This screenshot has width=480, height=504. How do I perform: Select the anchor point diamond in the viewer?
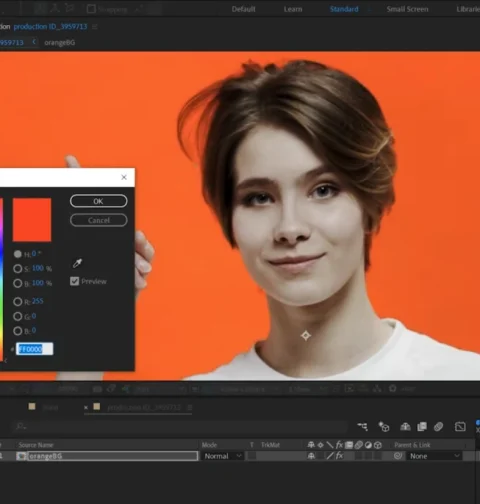click(x=306, y=335)
